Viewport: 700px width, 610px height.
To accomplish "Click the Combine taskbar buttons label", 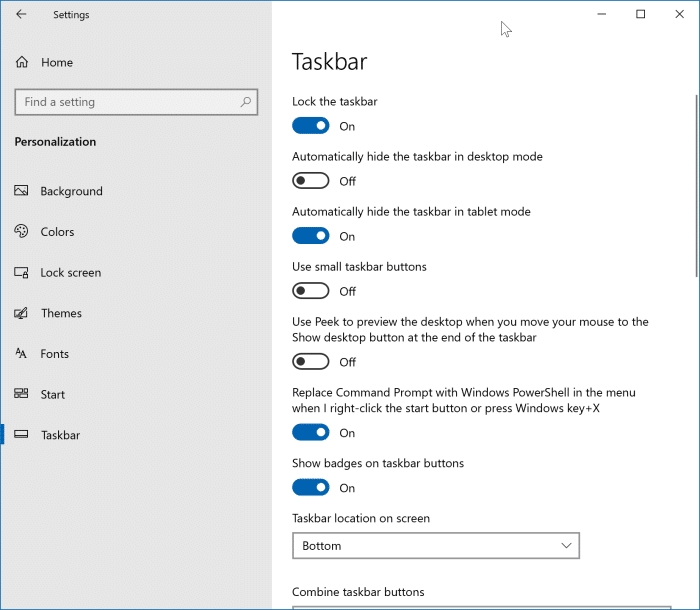I will click(x=358, y=592).
